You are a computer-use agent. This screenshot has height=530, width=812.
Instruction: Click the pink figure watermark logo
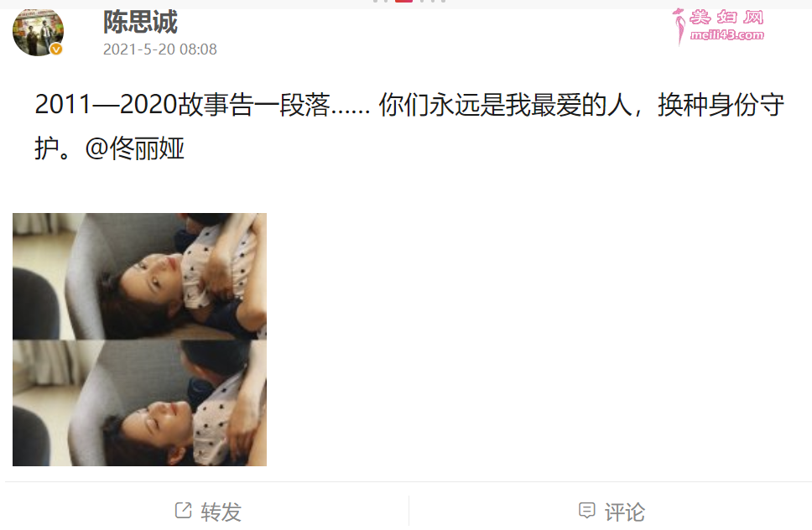(679, 26)
